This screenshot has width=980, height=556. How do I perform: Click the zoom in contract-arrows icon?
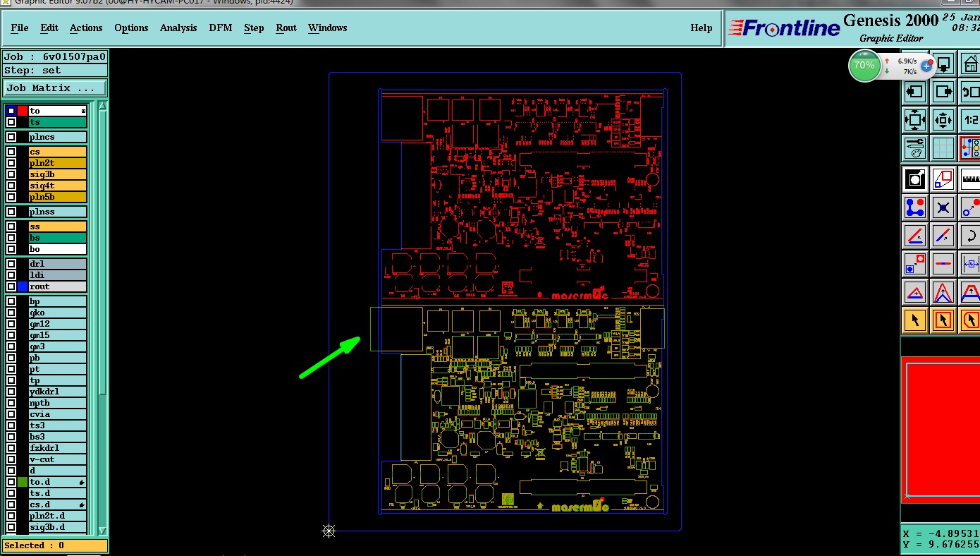(943, 120)
